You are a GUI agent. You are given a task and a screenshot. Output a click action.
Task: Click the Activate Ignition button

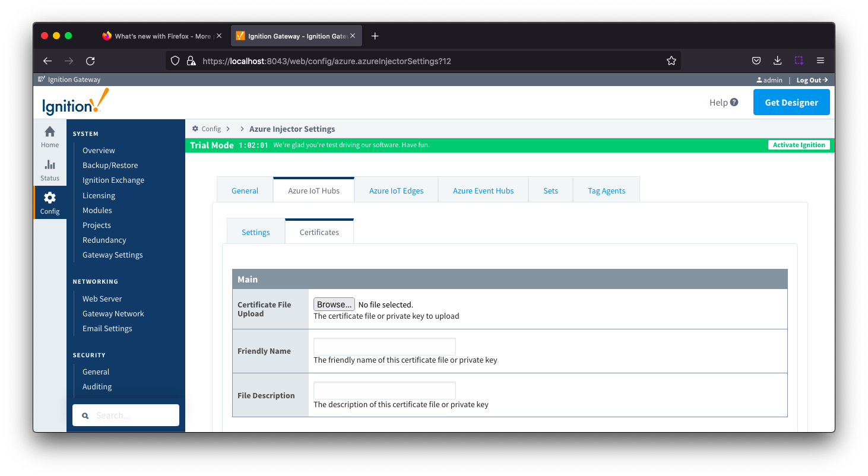point(799,145)
